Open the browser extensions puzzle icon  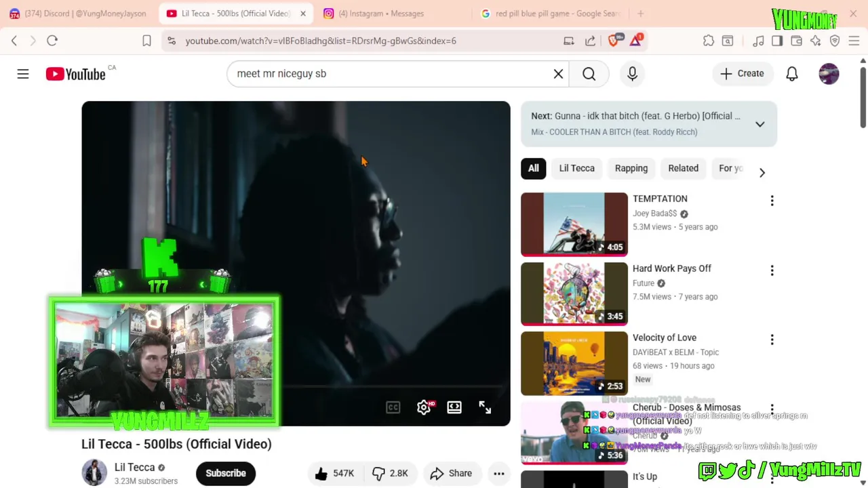click(x=709, y=41)
